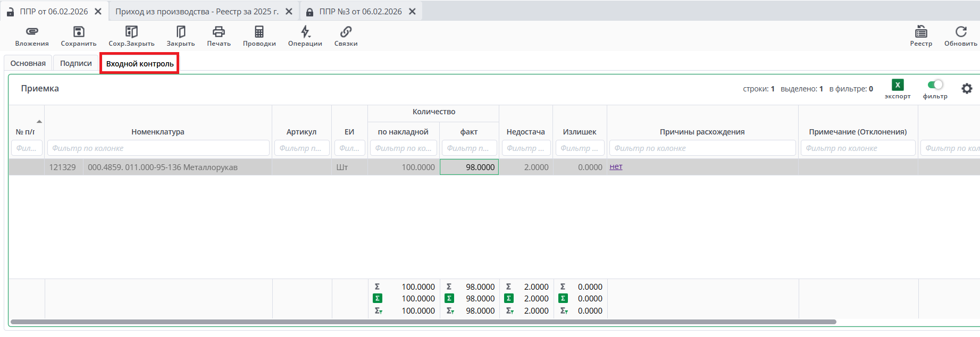980x337 pixels.
Task: Print document with Печать icon
Action: coord(219,32)
